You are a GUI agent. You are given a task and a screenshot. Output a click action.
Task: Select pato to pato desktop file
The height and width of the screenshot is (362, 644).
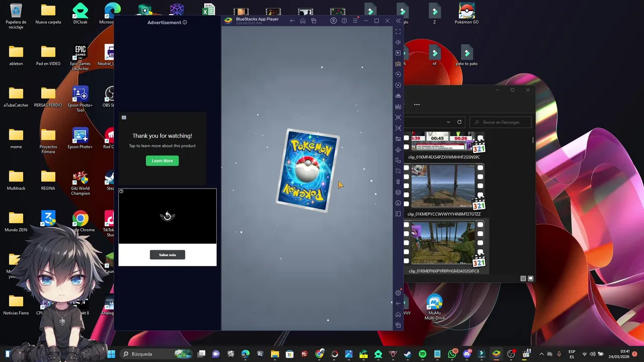[x=467, y=55]
